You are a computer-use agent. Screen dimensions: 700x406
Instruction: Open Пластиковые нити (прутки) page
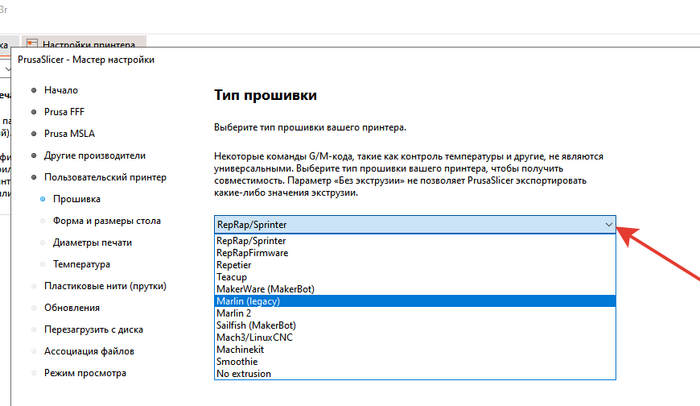pyautogui.click(x=105, y=286)
